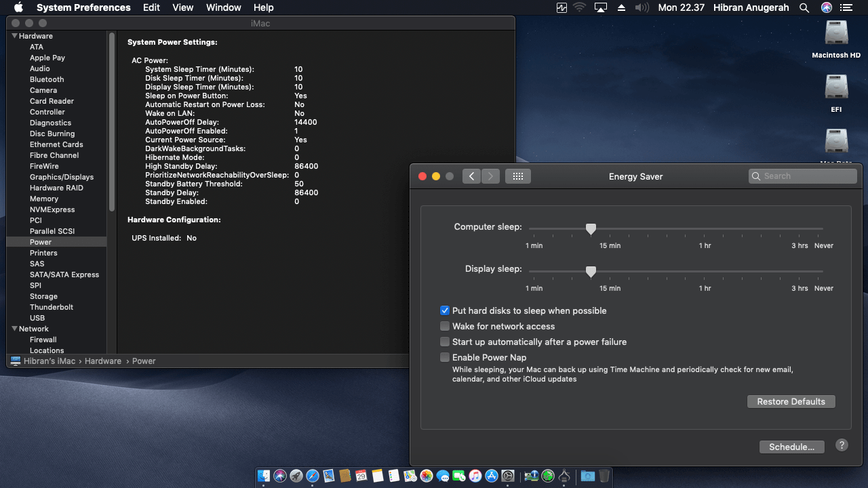
Task: Go back in System Preferences
Action: click(x=472, y=176)
